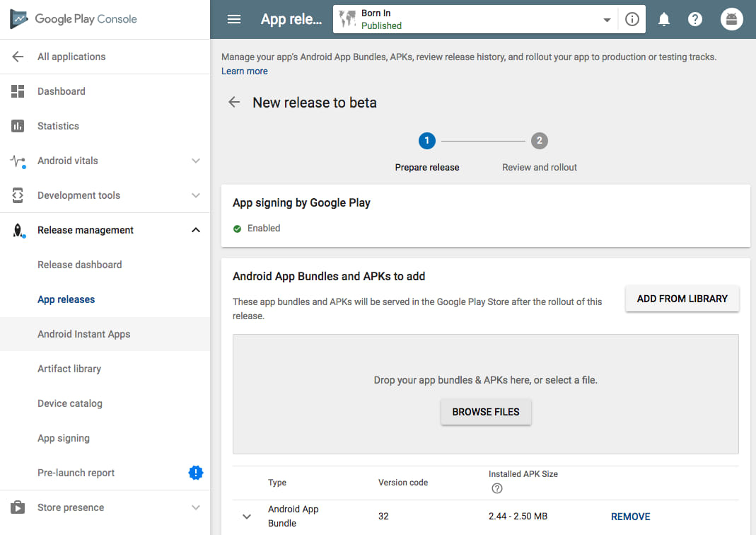756x535 pixels.
Task: Click Installed APK Size help icon
Action: 496,488
